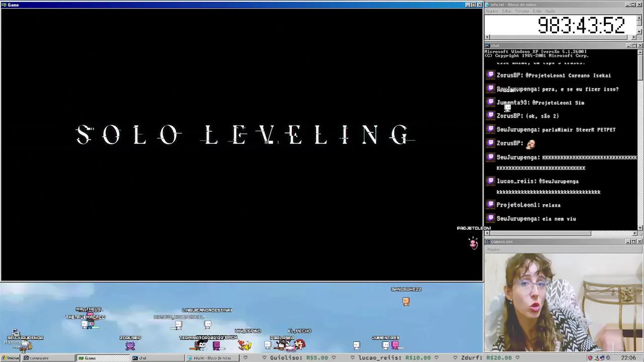Click the LINGUICANCADESTINA1 white avatar

pyautogui.click(x=207, y=324)
